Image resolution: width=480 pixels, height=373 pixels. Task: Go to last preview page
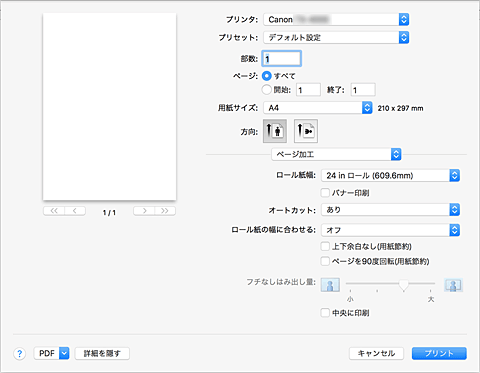(165, 211)
